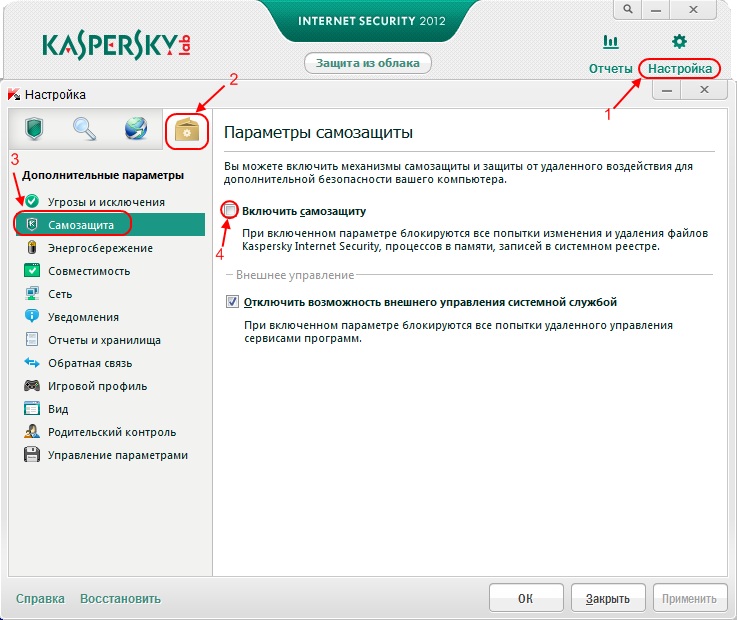Open the Справка help link

[40, 599]
